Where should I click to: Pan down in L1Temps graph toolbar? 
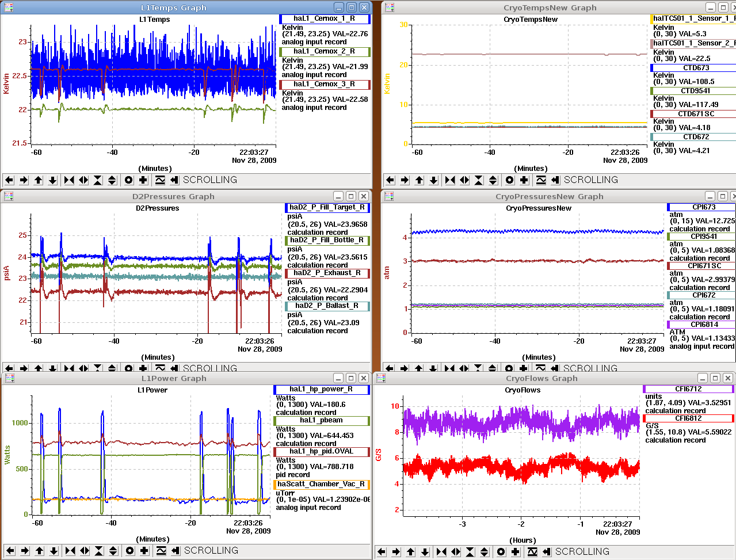tap(53, 180)
